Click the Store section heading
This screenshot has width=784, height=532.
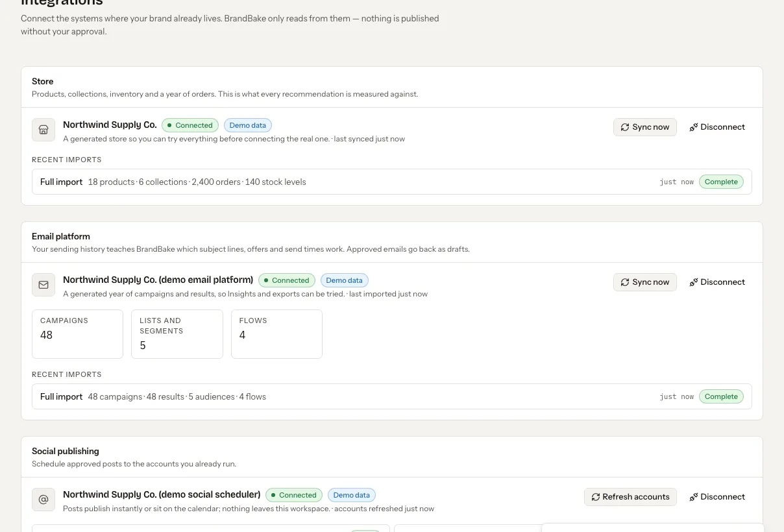point(43,81)
